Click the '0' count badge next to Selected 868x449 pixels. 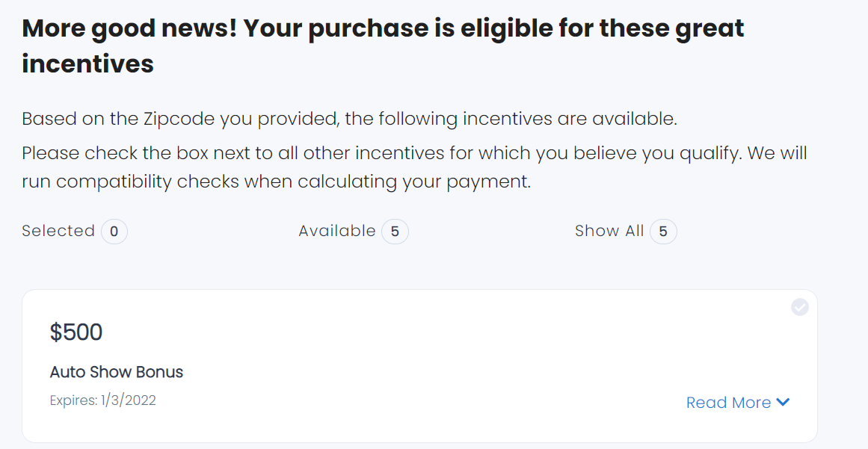click(x=114, y=231)
